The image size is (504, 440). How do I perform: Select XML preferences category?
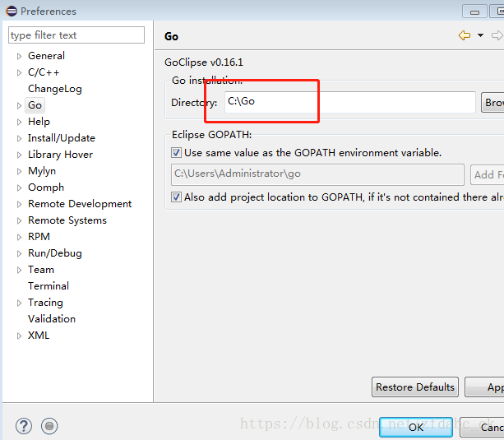[x=39, y=336]
